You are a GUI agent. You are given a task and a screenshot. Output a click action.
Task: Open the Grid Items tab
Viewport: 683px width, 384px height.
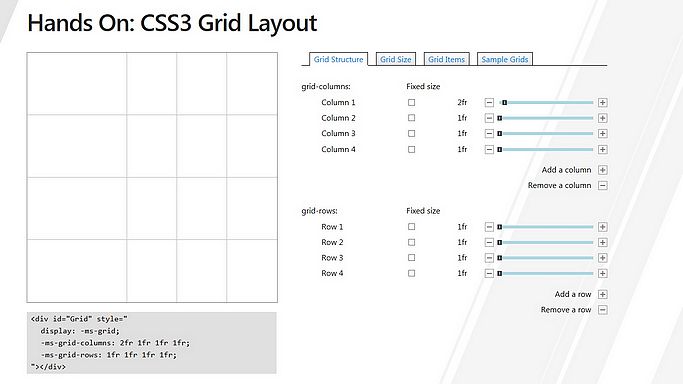(446, 59)
